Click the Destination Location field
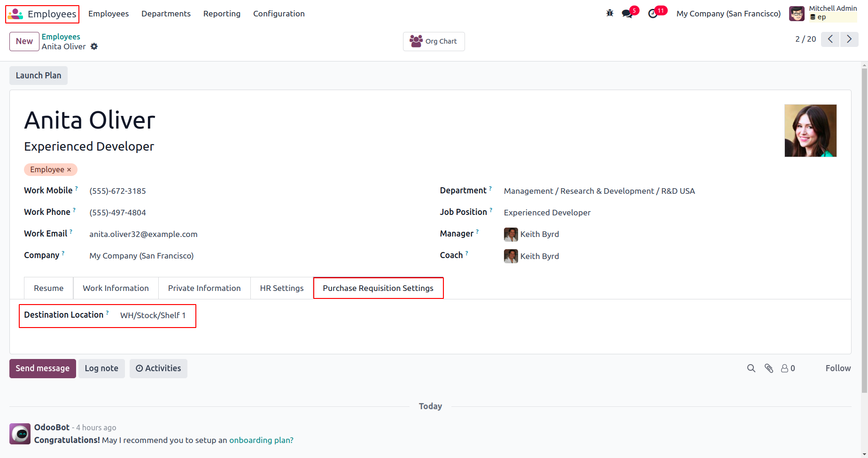The height and width of the screenshot is (458, 868). pos(153,315)
